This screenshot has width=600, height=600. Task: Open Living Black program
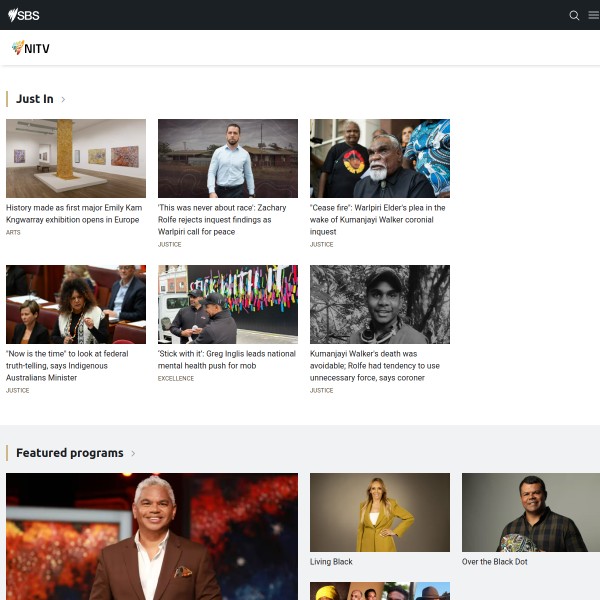pyautogui.click(x=331, y=562)
